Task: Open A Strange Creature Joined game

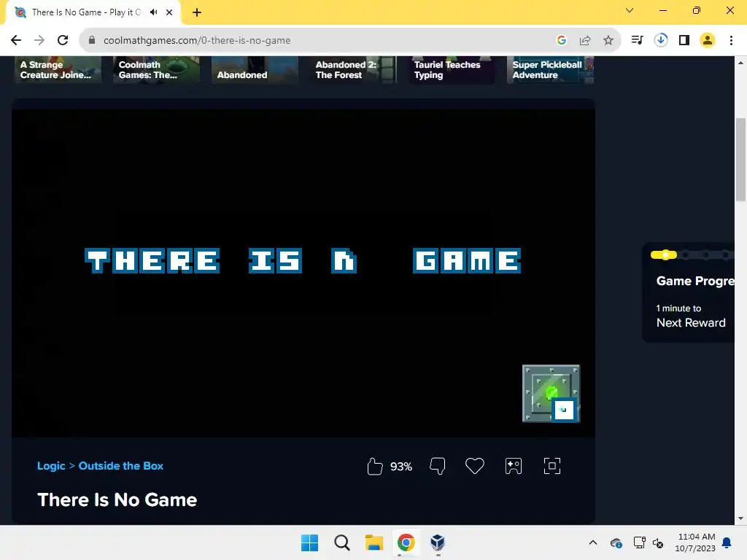Action: coord(58,70)
